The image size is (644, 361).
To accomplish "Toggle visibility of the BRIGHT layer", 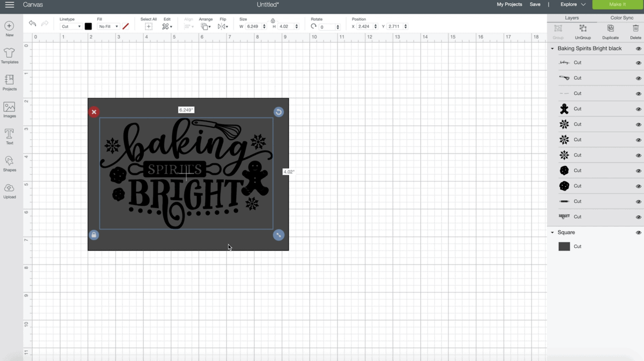I will click(639, 217).
